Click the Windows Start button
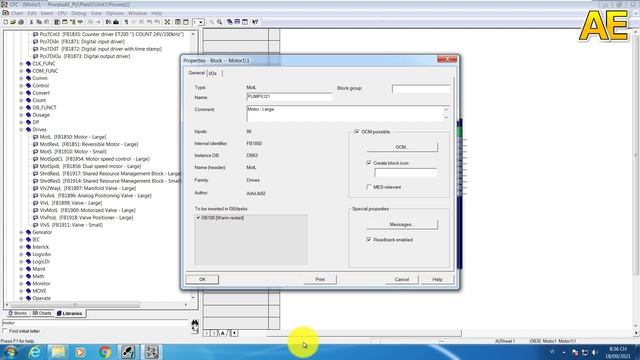The height and width of the screenshot is (360, 640). pos(10,352)
